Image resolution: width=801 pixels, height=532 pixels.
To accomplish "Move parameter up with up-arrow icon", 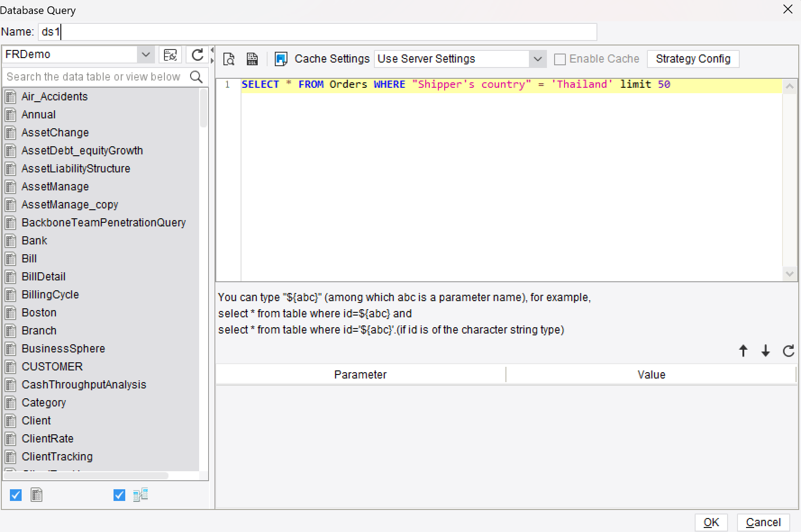I will click(x=743, y=351).
